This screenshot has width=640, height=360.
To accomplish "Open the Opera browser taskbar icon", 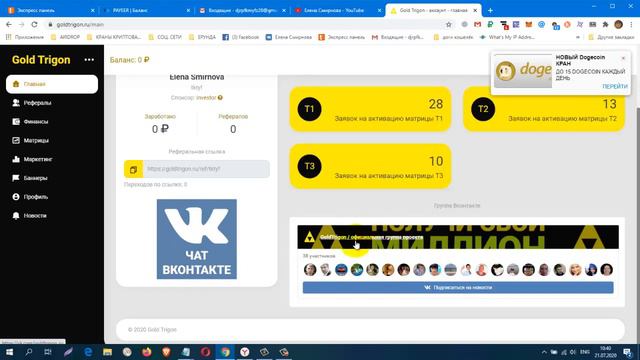I will [205, 352].
